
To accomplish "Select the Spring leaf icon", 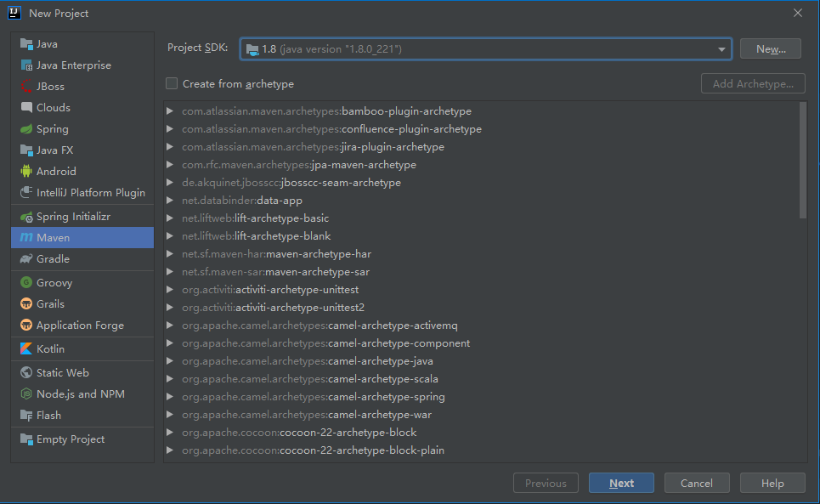I will pyautogui.click(x=26, y=128).
